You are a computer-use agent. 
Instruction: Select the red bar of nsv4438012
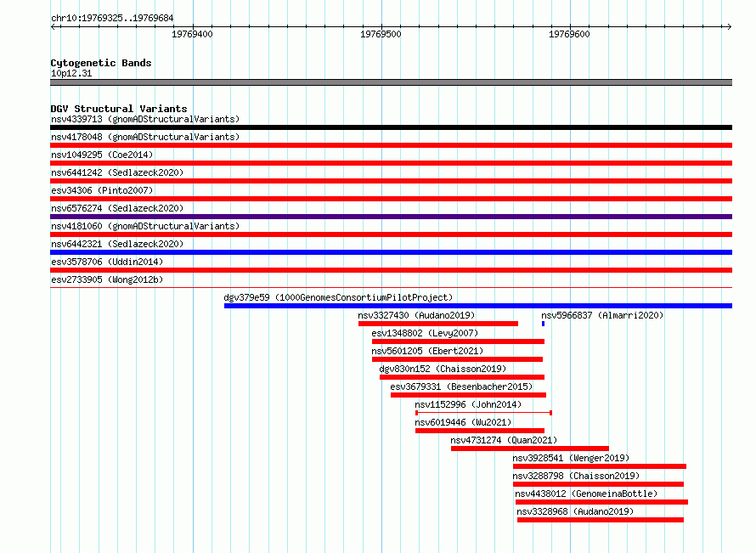[601, 502]
